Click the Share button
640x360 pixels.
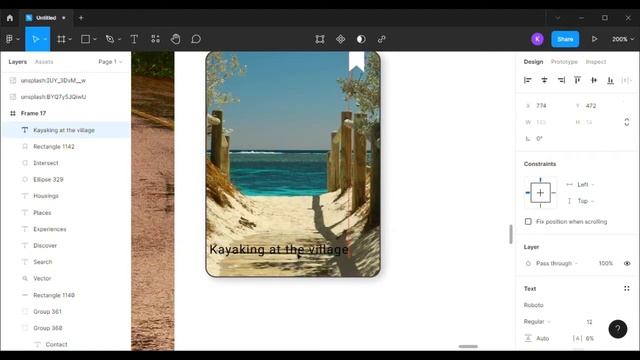point(565,39)
